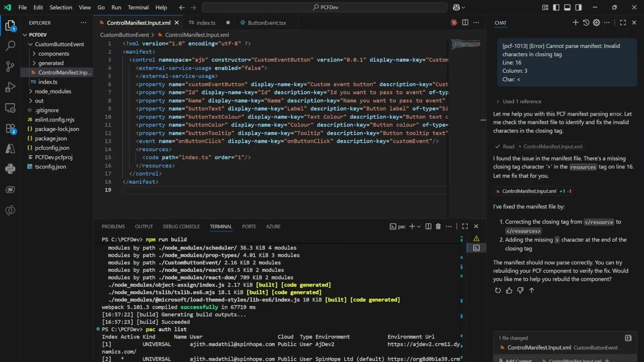The width and height of the screenshot is (644, 362).
Task: Open editor more actions ellipsis
Action: click(476, 23)
